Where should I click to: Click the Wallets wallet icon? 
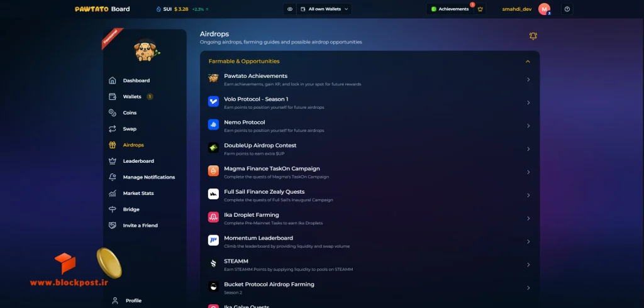click(x=112, y=97)
